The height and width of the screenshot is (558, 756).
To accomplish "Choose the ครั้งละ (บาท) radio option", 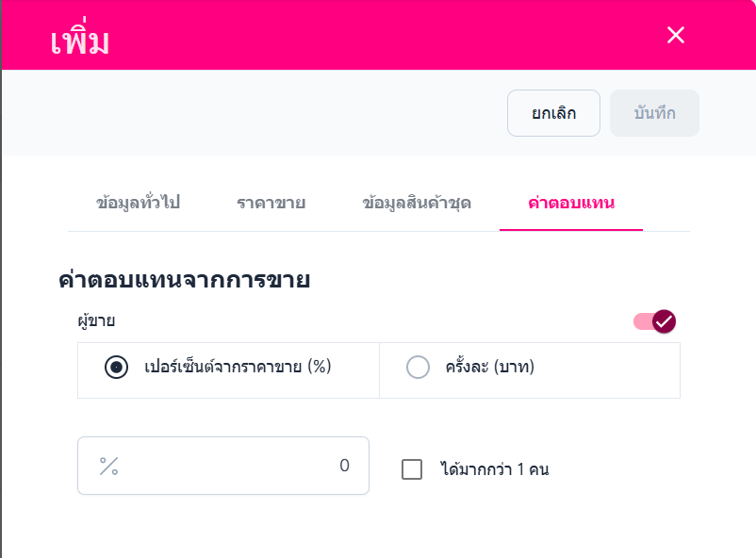I will (418, 368).
